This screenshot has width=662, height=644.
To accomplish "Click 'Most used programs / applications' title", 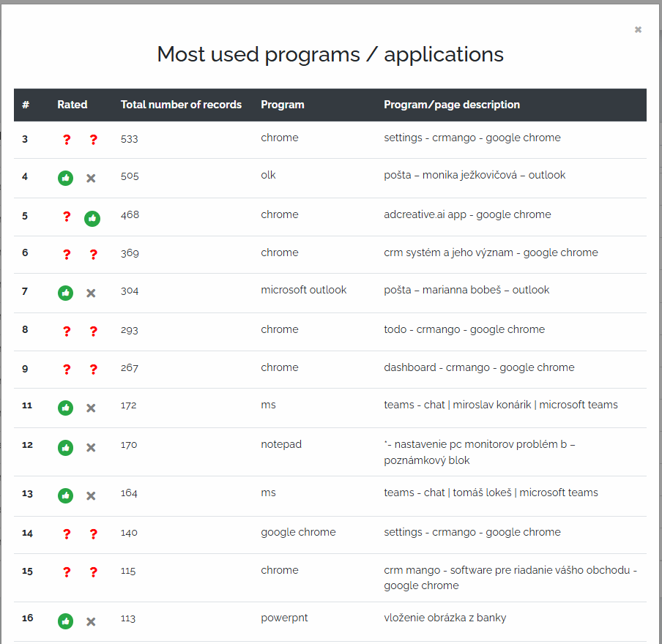I will click(x=330, y=54).
